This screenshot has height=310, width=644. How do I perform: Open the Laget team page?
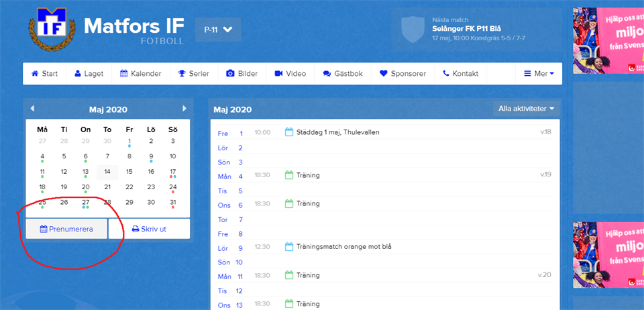pyautogui.click(x=89, y=74)
